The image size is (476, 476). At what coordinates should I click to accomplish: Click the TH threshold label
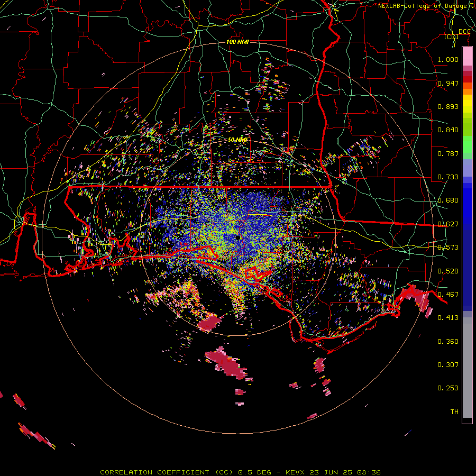(454, 412)
